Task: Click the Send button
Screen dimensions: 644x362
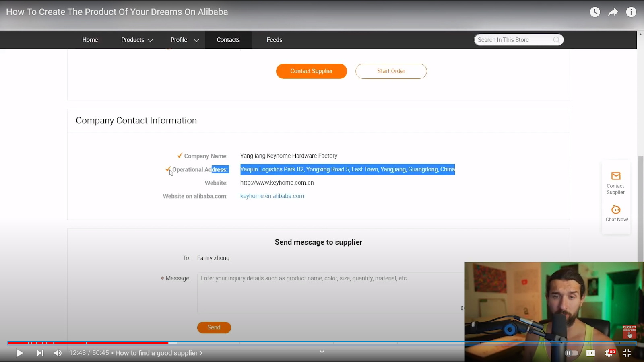Action: pyautogui.click(x=214, y=327)
